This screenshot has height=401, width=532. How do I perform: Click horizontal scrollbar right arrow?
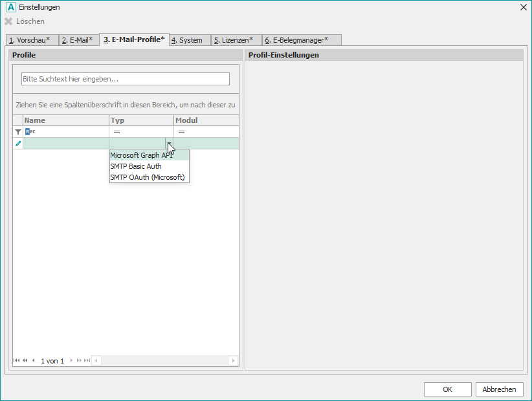[233, 360]
